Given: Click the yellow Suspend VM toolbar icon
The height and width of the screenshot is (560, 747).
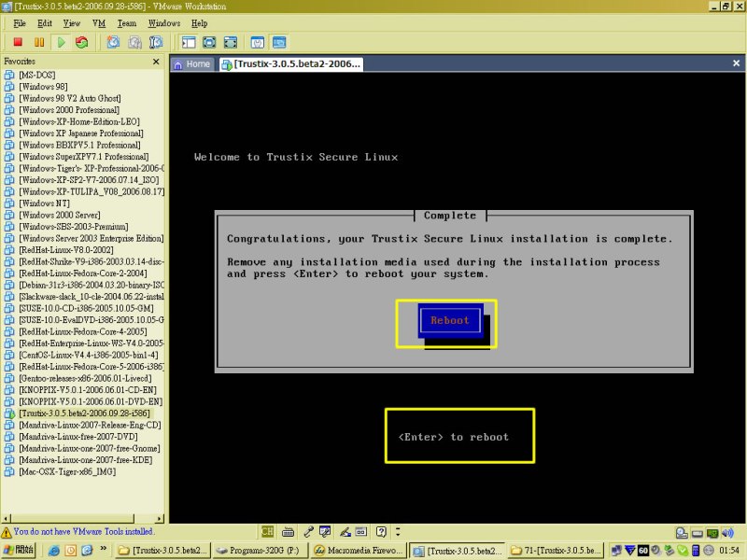Looking at the screenshot, I should pyautogui.click(x=39, y=42).
